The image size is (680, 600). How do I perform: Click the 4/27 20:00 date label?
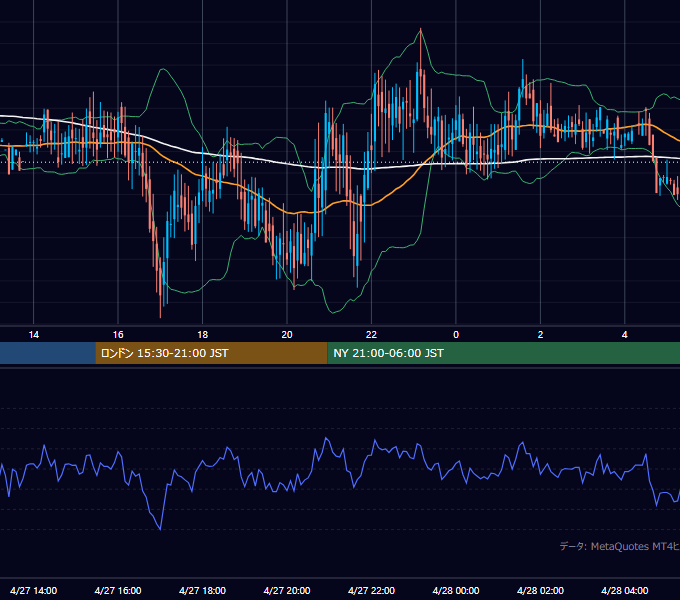[287, 590]
